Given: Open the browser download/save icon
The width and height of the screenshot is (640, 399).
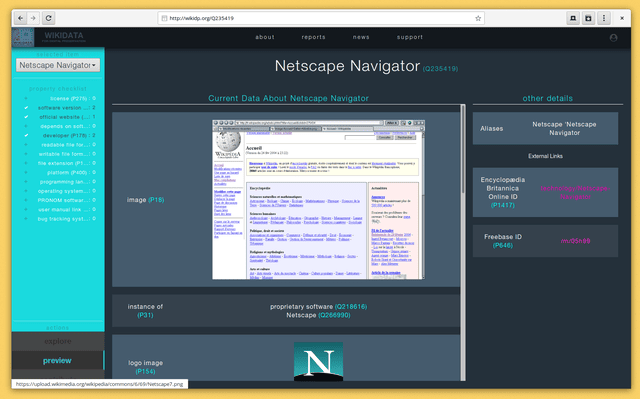Looking at the screenshot, I should click(588, 18).
